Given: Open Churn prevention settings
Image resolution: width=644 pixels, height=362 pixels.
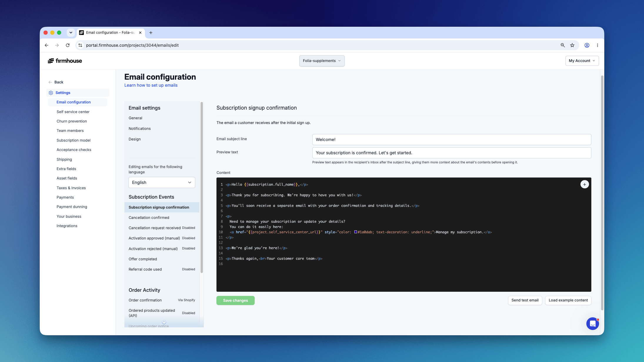Looking at the screenshot, I should point(72,121).
